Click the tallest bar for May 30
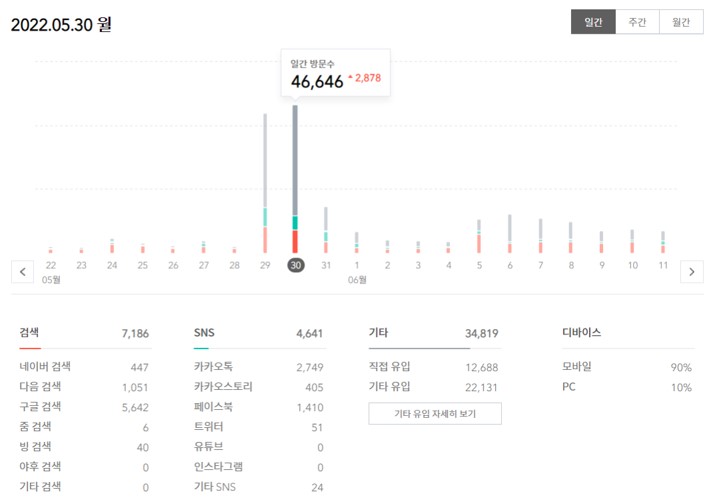713x500 pixels. (x=295, y=179)
